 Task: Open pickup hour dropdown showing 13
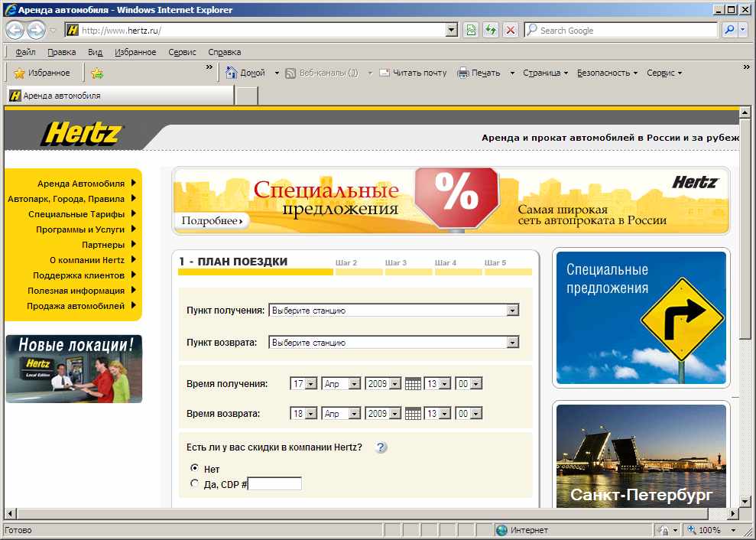438,384
